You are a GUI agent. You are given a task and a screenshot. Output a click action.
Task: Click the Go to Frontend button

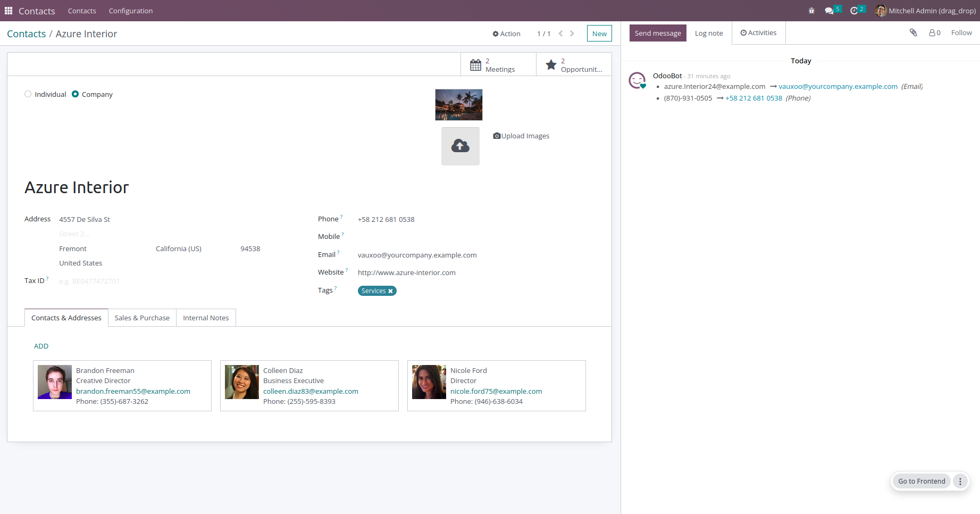922,481
